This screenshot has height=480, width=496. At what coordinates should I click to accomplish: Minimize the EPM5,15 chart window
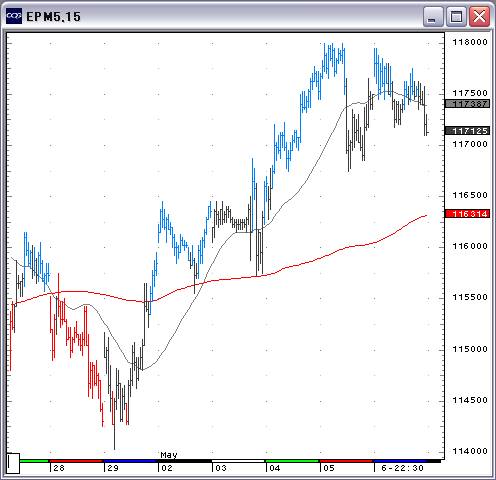point(433,16)
